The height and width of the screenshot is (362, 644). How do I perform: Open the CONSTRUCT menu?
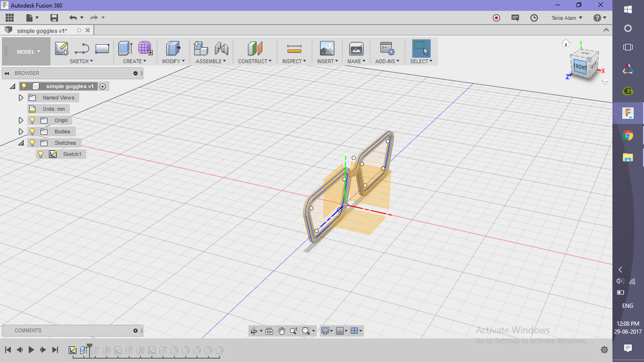click(255, 61)
